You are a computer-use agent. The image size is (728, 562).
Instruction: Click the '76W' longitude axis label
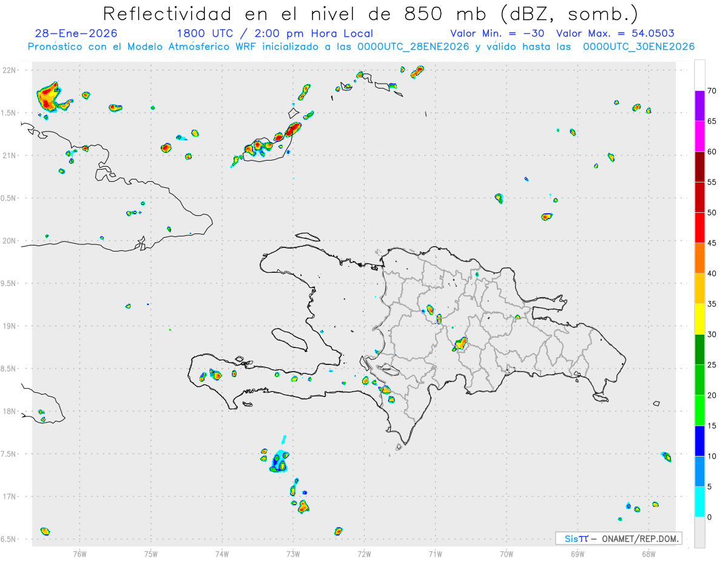79,554
